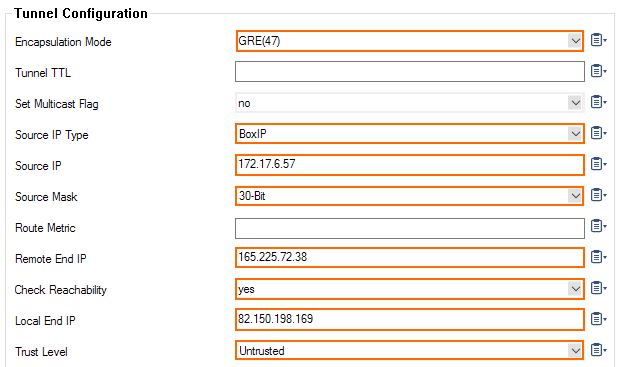Image resolution: width=620 pixels, height=367 pixels.
Task: Click clipboard icon beside Local End IP
Action: tap(598, 319)
